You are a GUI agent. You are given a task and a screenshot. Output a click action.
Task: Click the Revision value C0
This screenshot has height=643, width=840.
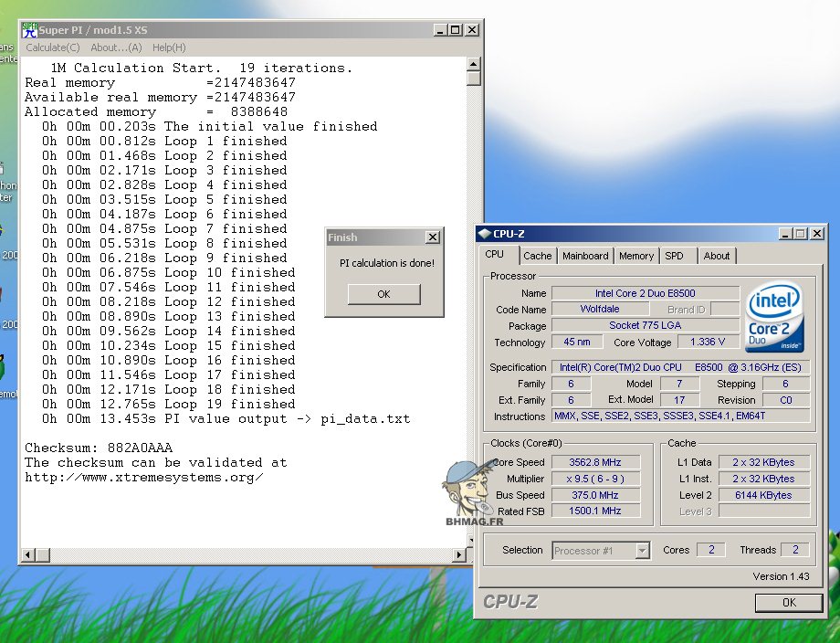pyautogui.click(x=786, y=400)
